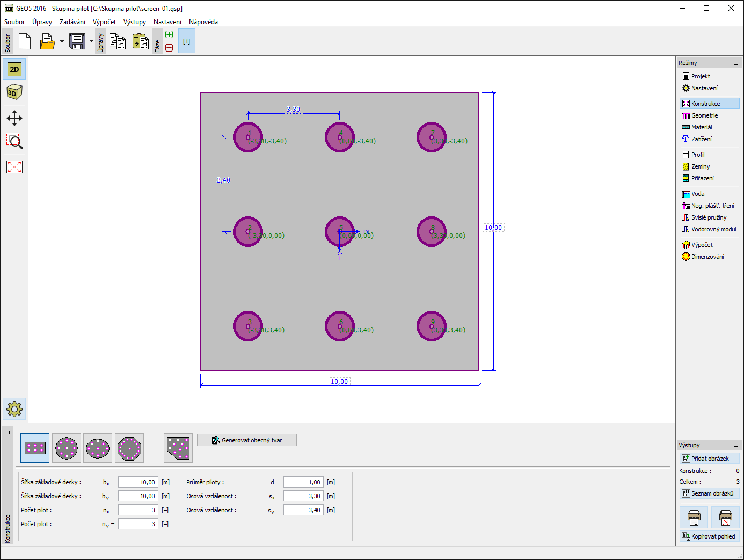Edit the by slab width field
The width and height of the screenshot is (744, 560).
138,496
